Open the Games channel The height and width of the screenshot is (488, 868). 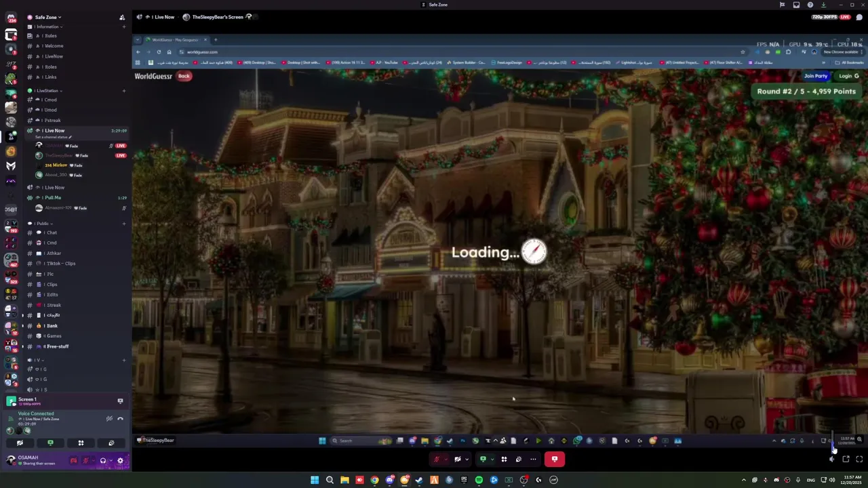(76, 336)
